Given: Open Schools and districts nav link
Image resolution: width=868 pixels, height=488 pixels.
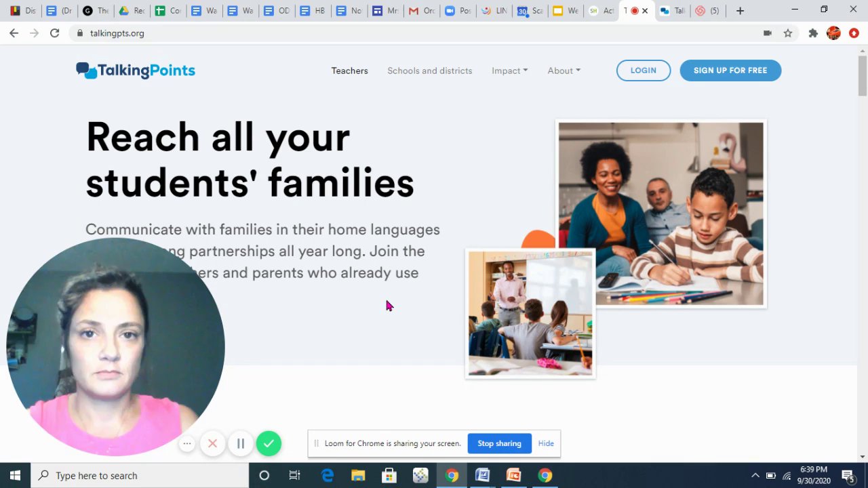Looking at the screenshot, I should 430,70.
